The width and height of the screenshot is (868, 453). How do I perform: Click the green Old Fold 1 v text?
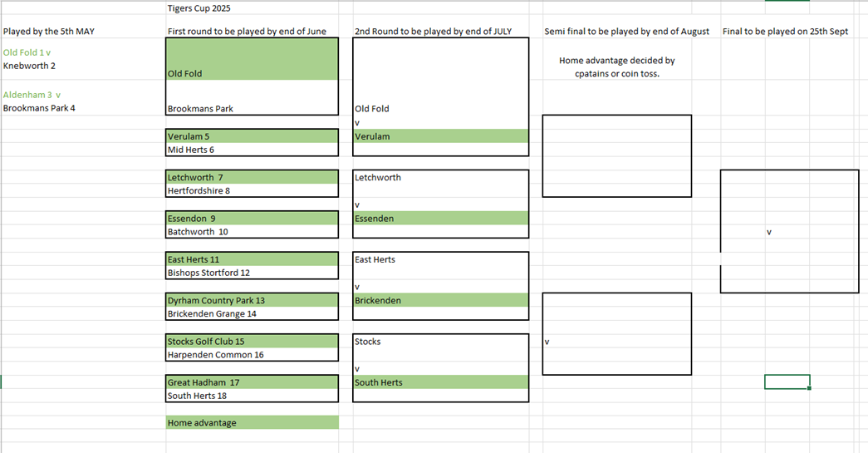click(27, 52)
